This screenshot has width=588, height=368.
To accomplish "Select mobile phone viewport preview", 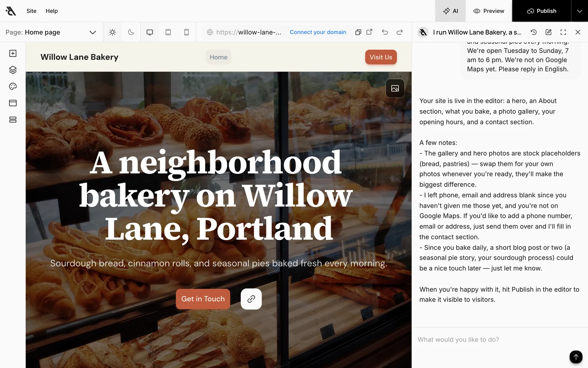I will 186,32.
